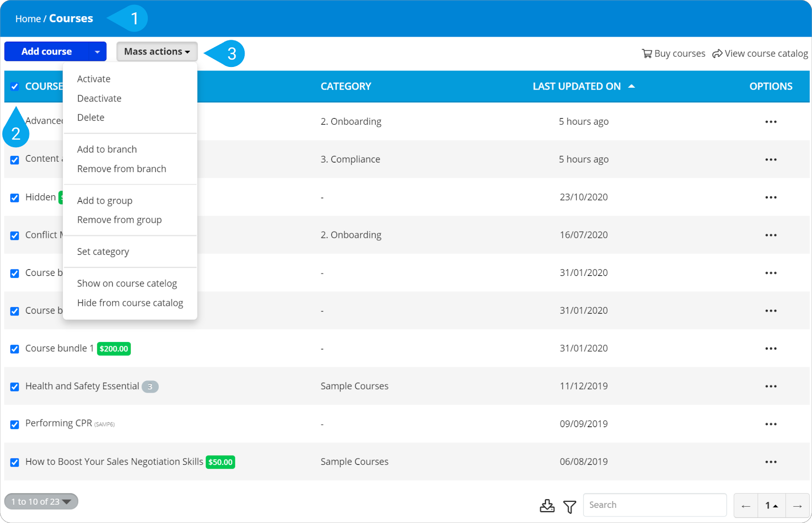Uncheck the Content course checkbox
Screen dimensions: 812x523
click(x=15, y=160)
